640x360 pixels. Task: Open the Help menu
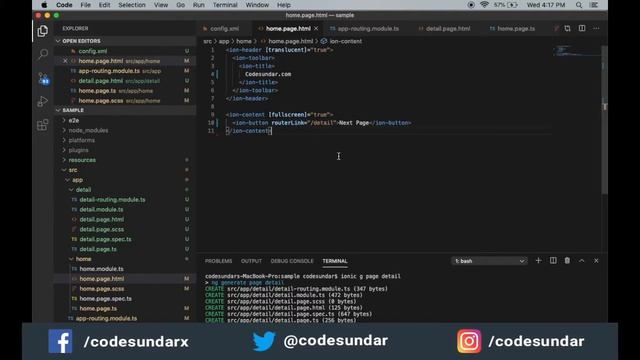coord(284,5)
